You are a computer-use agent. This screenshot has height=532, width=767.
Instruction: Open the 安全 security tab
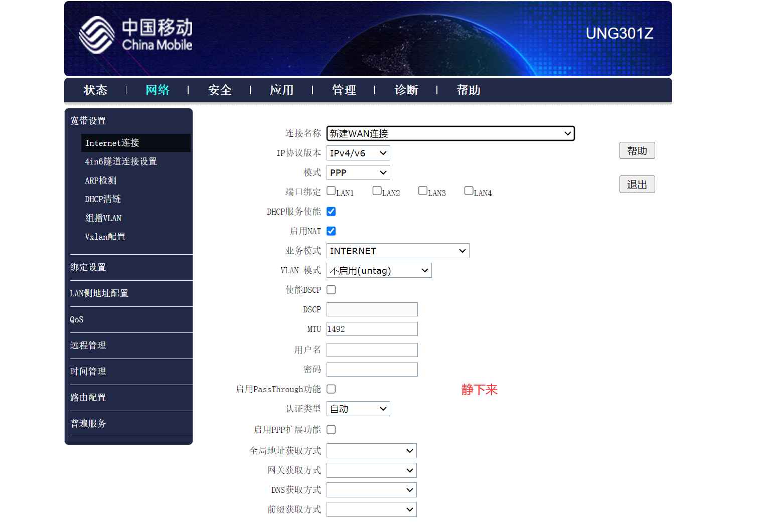pos(220,90)
